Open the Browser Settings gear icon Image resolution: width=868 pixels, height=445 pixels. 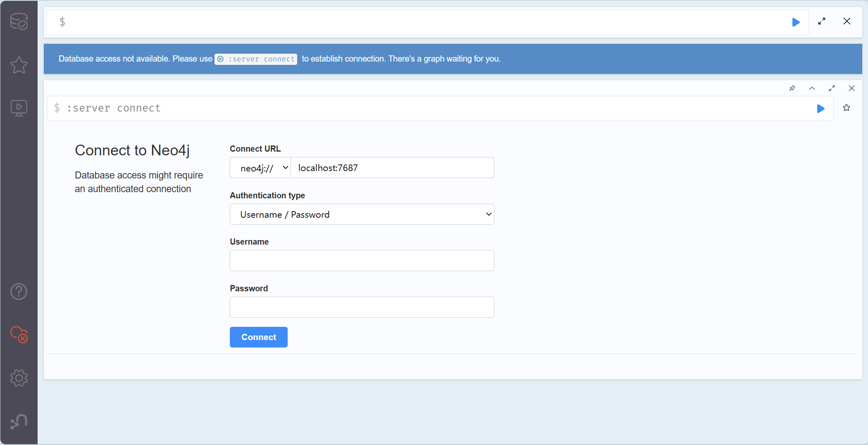tap(19, 378)
